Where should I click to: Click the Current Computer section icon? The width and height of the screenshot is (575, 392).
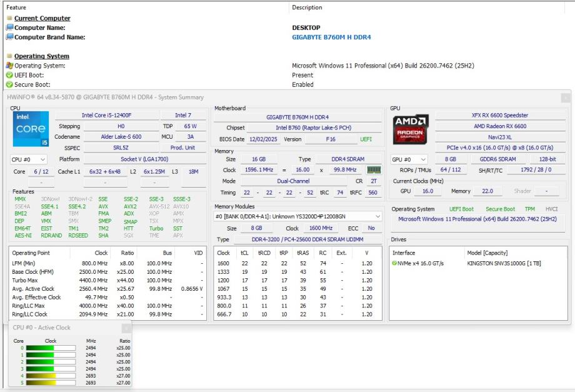click(x=9, y=18)
